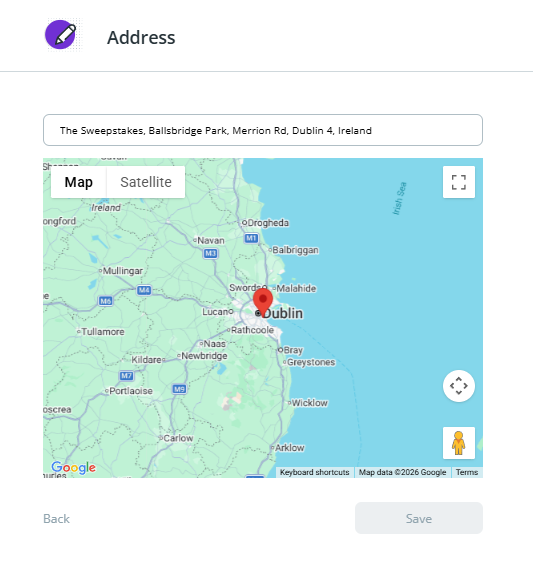
Task: Click the Wicklow town label
Action: pos(310,403)
